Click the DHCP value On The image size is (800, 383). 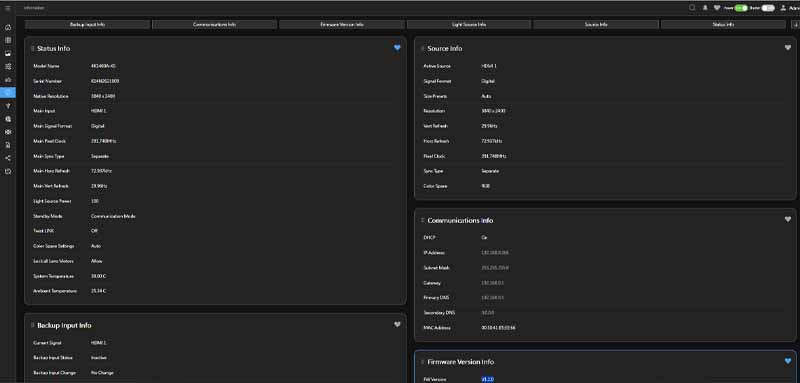[484, 238]
